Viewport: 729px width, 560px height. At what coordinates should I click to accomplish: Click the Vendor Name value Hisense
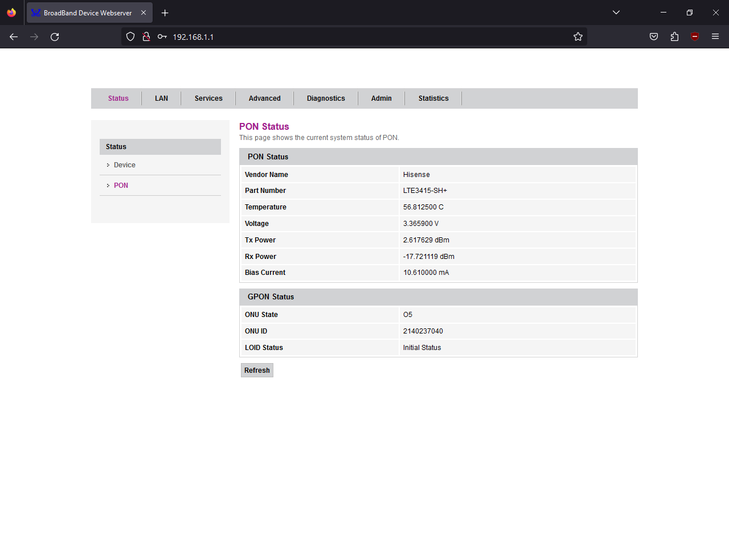(x=416, y=175)
